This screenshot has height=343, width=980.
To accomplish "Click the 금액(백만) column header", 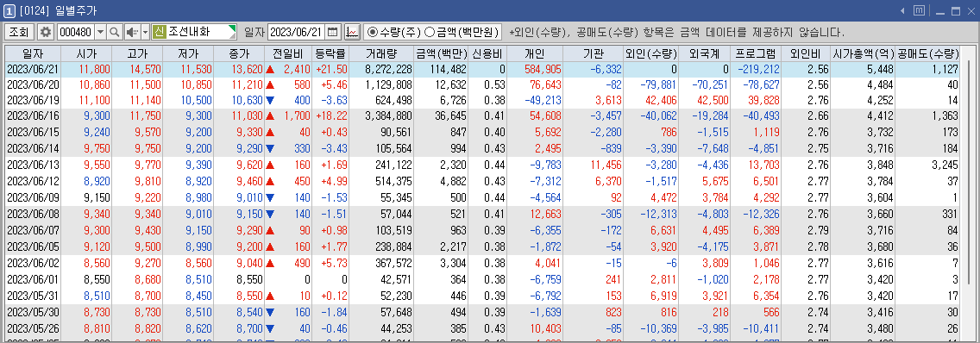I will point(441,53).
